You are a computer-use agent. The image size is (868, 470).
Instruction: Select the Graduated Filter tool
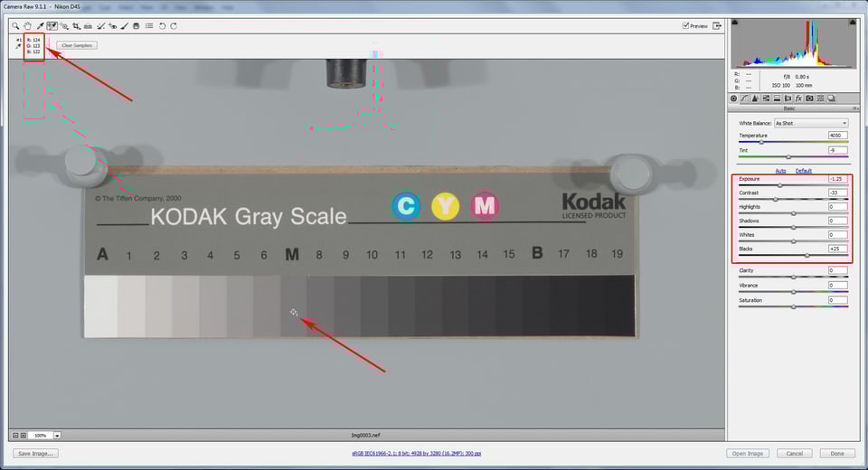(x=137, y=26)
